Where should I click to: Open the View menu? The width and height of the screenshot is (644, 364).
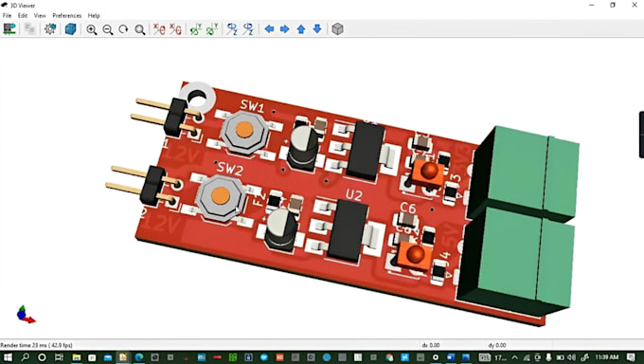pos(40,15)
